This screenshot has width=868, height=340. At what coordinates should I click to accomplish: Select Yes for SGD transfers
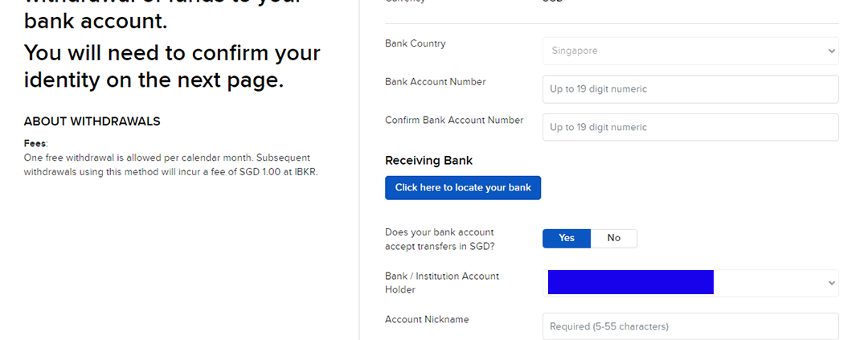pos(567,238)
